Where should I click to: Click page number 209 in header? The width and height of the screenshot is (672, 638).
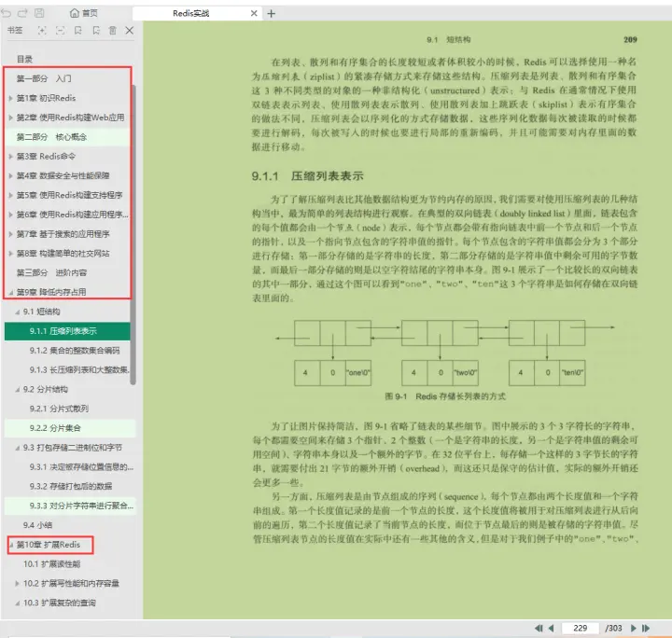(x=630, y=39)
